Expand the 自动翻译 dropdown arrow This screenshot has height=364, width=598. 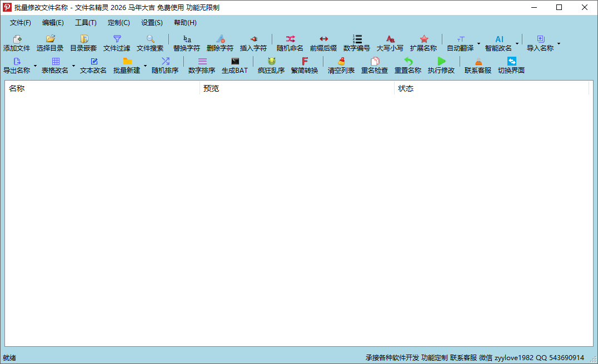click(x=479, y=43)
